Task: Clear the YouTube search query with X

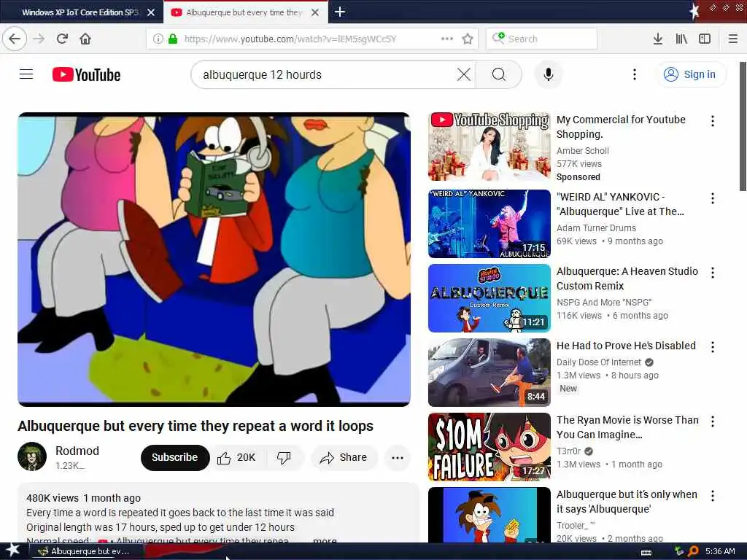Action: point(463,74)
